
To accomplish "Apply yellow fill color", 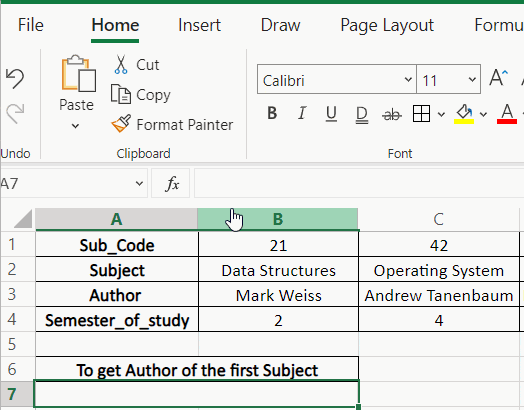I will tap(464, 114).
